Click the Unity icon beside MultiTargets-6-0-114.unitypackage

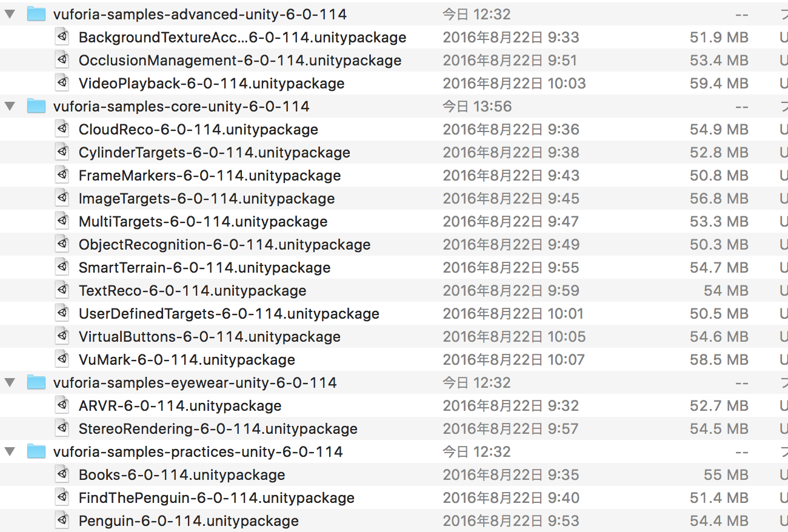click(x=62, y=222)
